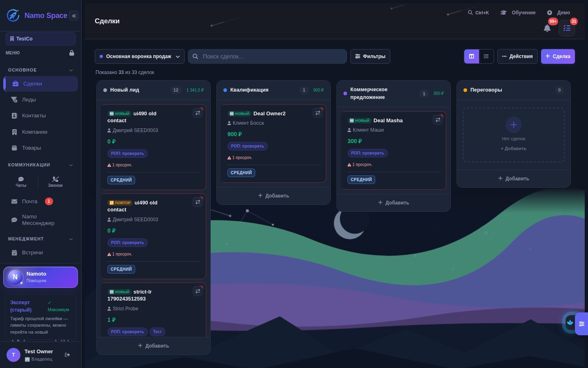Collapse the КОММУНИКАЦИИ menu section
The image size is (588, 368).
coord(71,165)
